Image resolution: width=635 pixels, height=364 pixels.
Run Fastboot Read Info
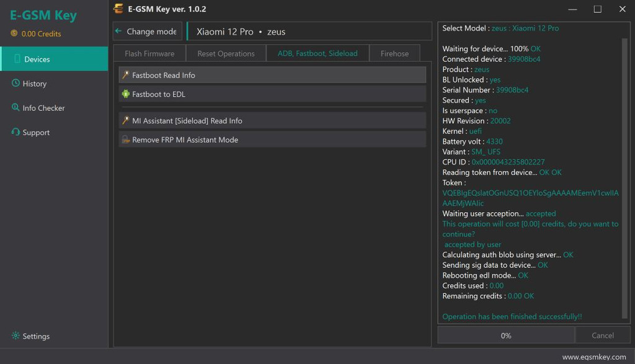click(272, 75)
